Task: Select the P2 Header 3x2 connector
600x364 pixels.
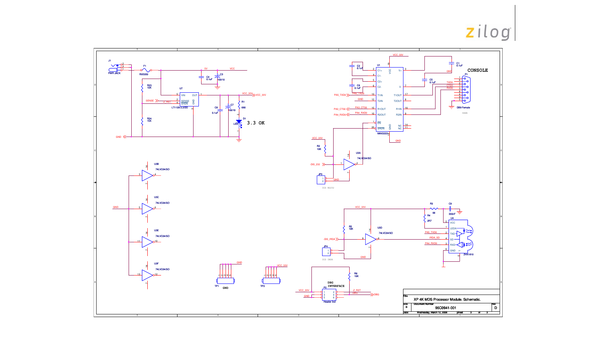Action: [x=329, y=295]
